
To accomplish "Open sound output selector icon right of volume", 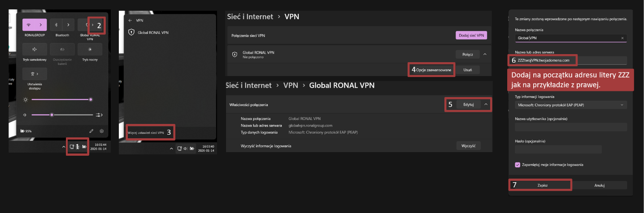I will [99, 115].
